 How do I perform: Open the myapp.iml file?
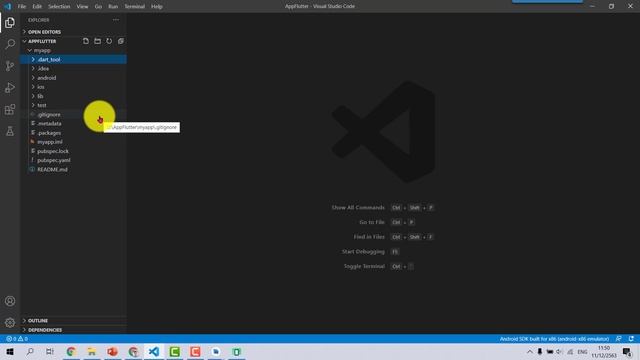[73, 142]
